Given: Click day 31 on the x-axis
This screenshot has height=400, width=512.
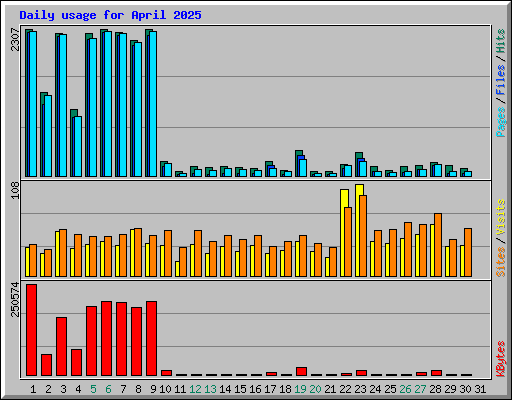Looking at the screenshot, I should point(480,389).
